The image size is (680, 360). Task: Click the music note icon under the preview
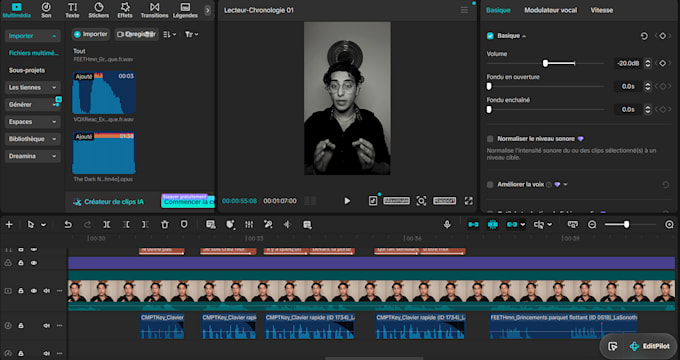373,201
